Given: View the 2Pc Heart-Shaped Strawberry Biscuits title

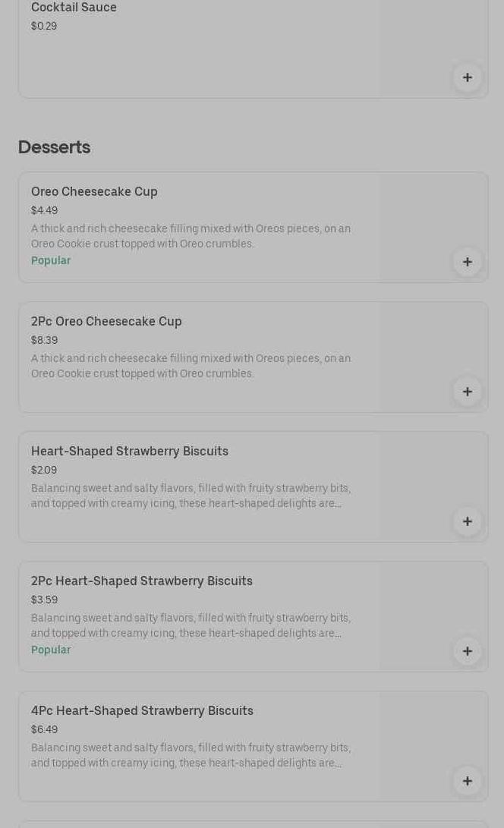Looking at the screenshot, I should 142,581.
